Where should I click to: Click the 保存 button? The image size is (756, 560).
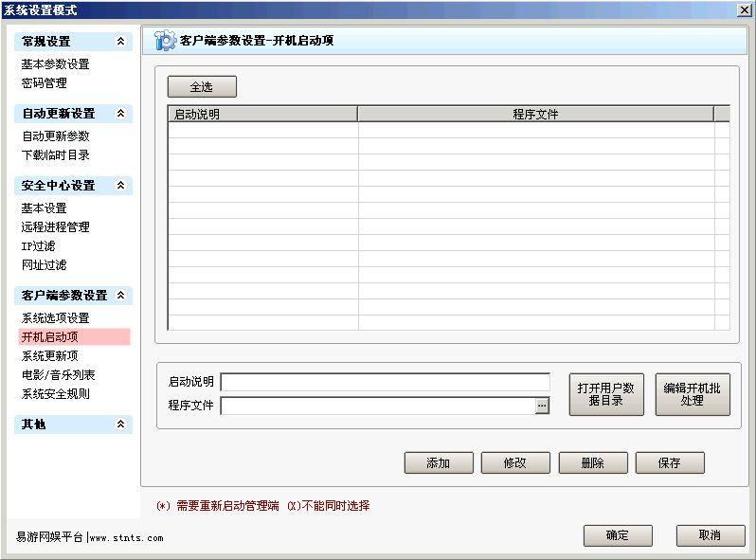[x=670, y=463]
